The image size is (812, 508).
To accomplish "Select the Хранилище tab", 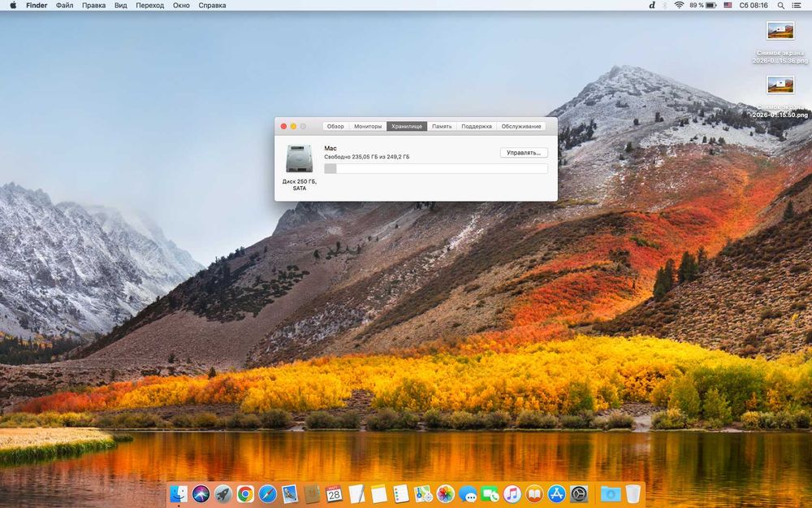I will [407, 127].
